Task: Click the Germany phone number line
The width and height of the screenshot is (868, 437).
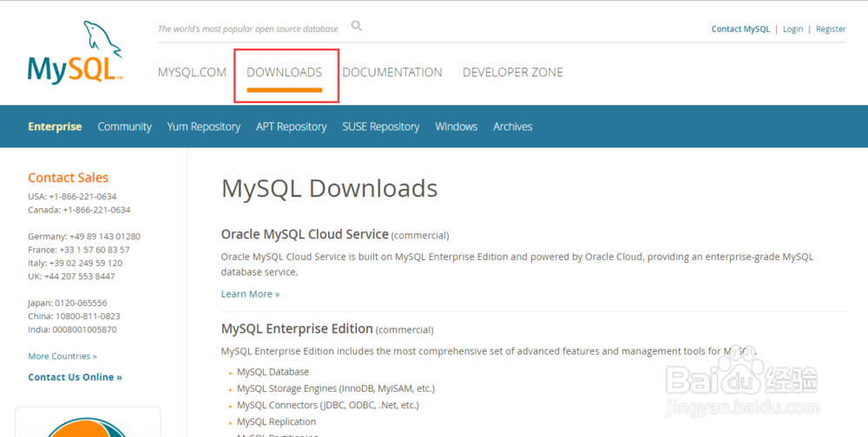Action: 84,236
